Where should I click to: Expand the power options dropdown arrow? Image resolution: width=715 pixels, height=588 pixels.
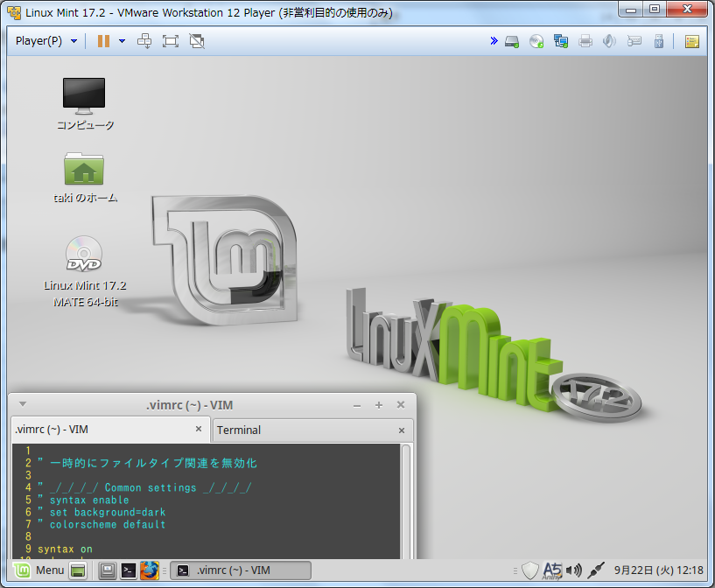(123, 41)
